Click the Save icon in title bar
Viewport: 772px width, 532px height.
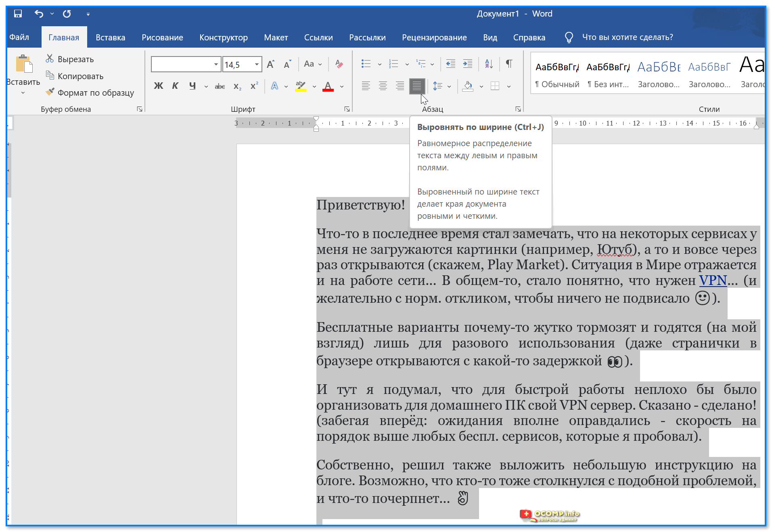[x=18, y=14]
